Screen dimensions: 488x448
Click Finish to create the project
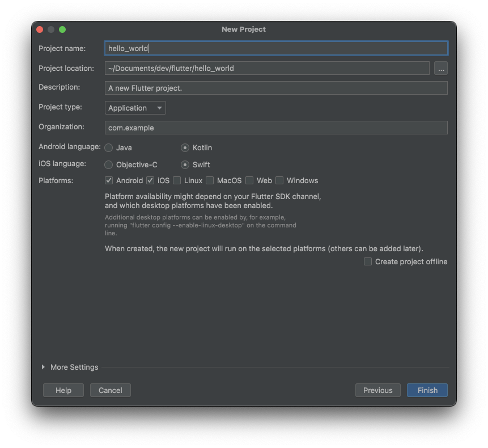(x=427, y=390)
